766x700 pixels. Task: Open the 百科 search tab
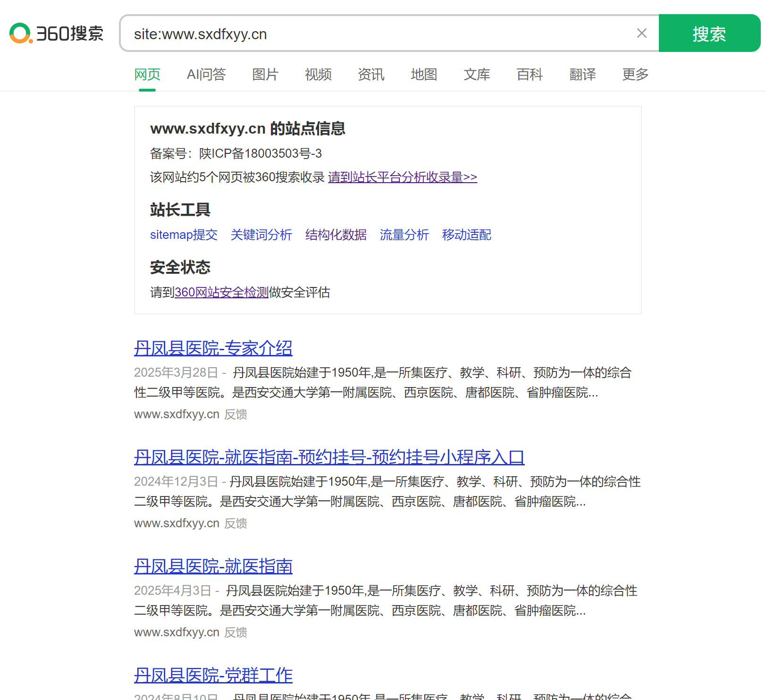point(529,75)
